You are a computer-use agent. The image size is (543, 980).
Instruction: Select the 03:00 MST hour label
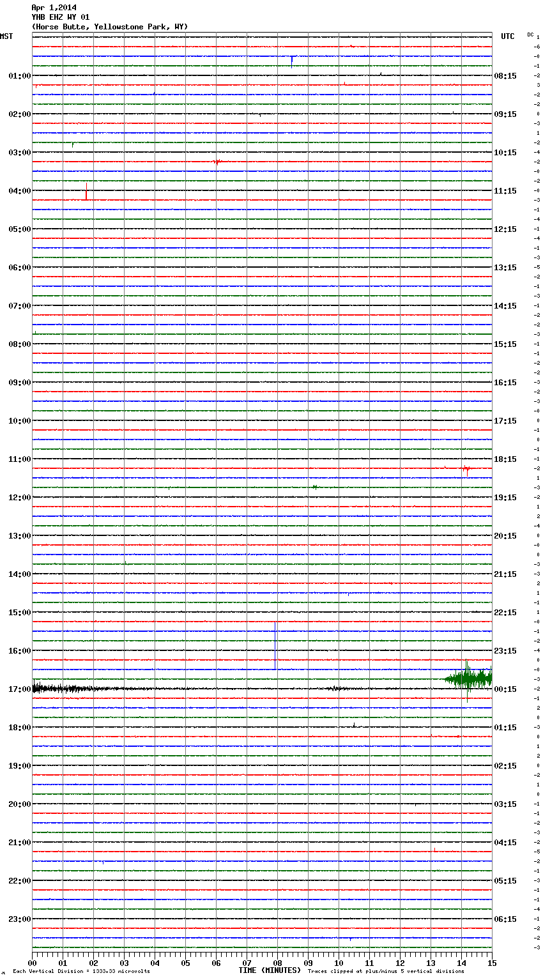[x=19, y=152]
